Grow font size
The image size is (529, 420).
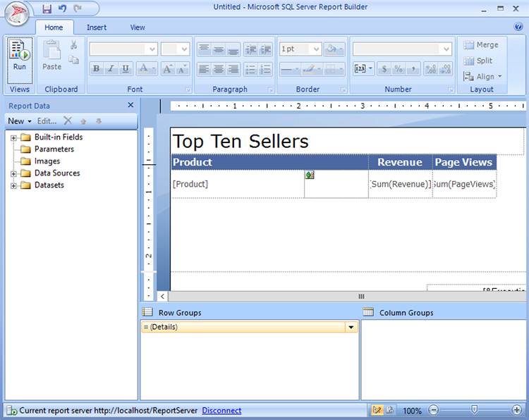168,69
